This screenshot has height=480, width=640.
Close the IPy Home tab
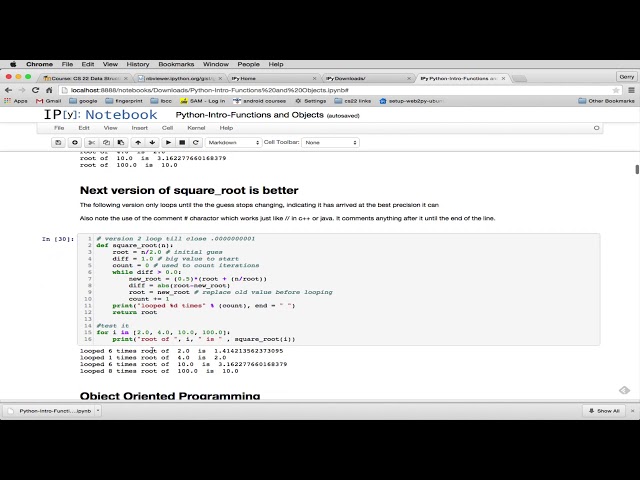[314, 78]
